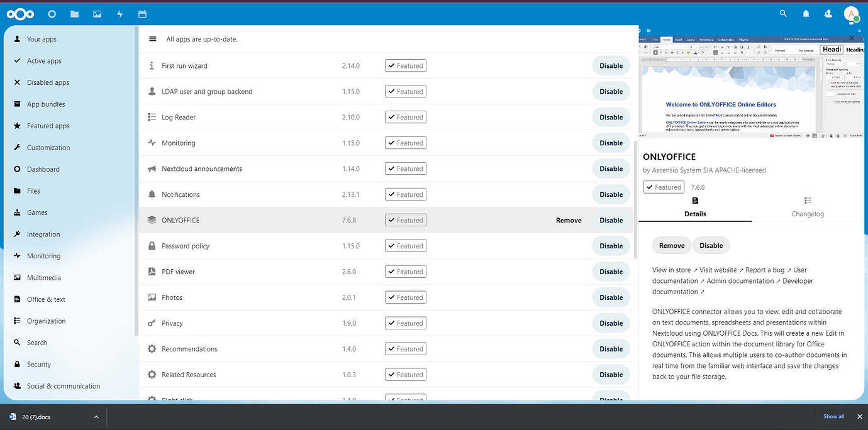Remove ONLYOFFICE from the app list row
This screenshot has width=868, height=430.
point(569,220)
